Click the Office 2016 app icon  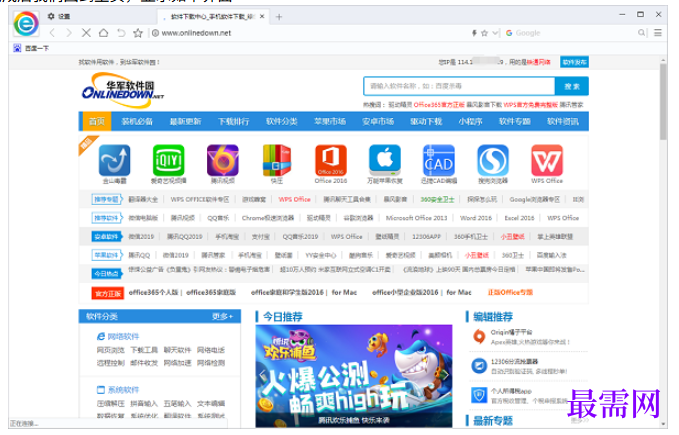tap(331, 160)
